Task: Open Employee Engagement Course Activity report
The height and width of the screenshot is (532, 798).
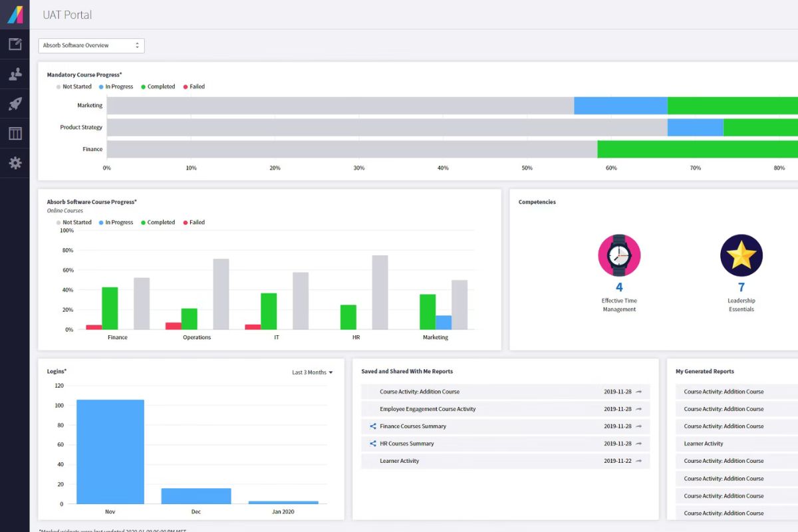Action: pyautogui.click(x=428, y=409)
